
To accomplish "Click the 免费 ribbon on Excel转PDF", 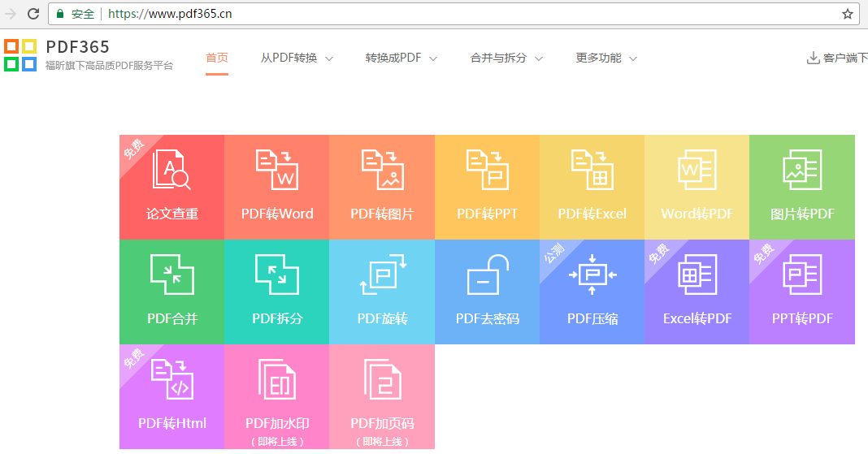I will (x=659, y=254).
